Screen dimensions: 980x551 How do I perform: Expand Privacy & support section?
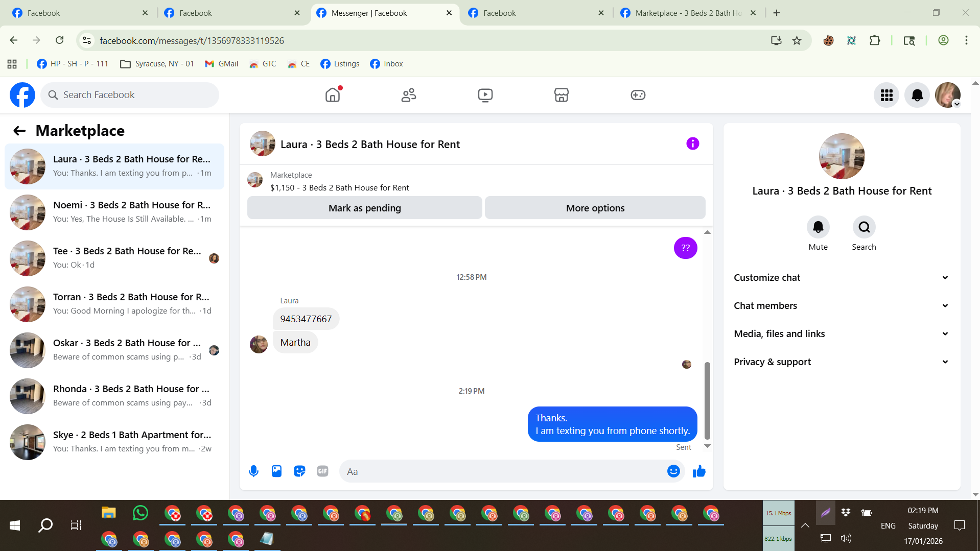842,362
